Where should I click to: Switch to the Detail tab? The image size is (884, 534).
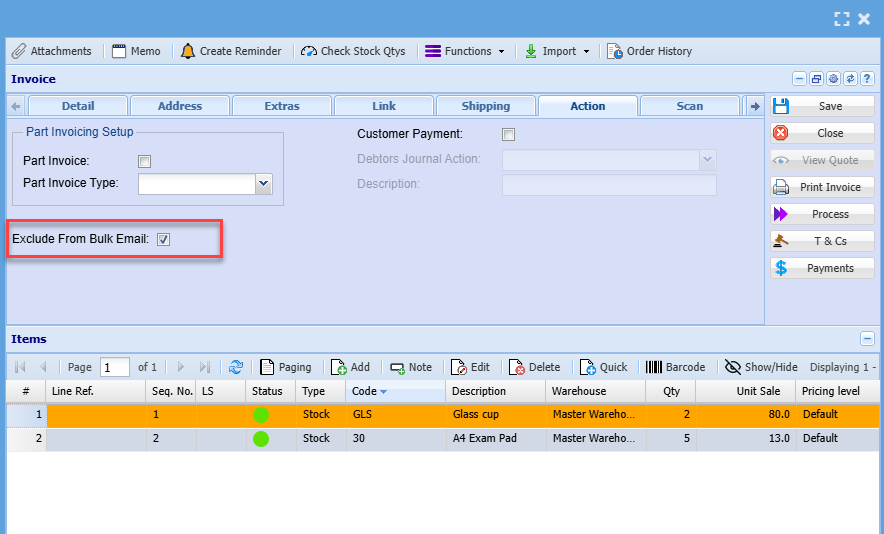78,106
